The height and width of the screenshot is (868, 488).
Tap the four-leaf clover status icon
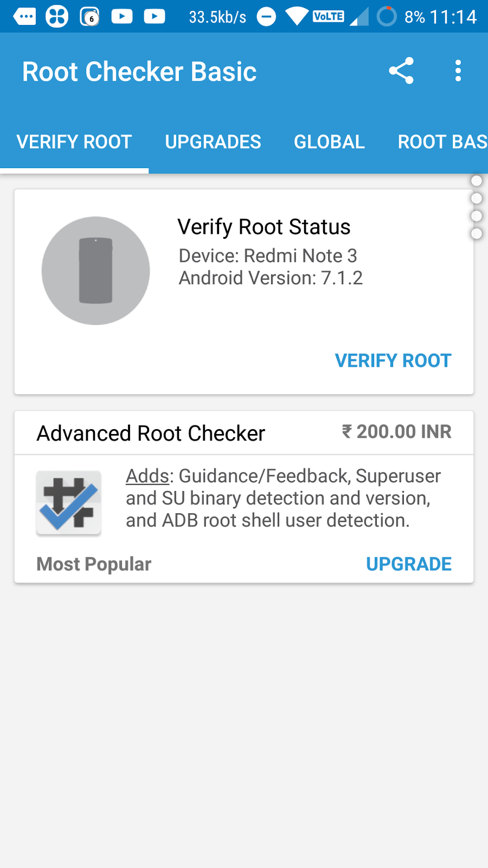pos(57,17)
